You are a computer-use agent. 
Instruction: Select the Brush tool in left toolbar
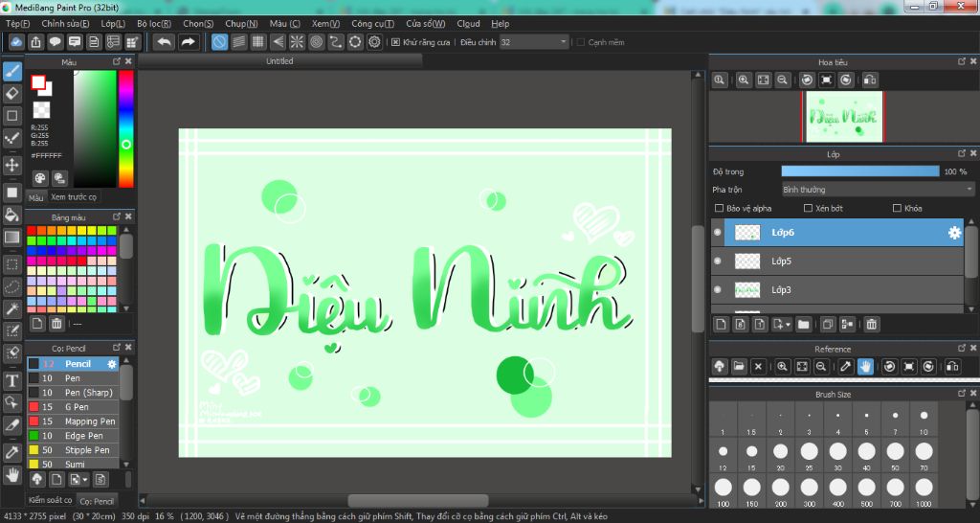pyautogui.click(x=11, y=71)
